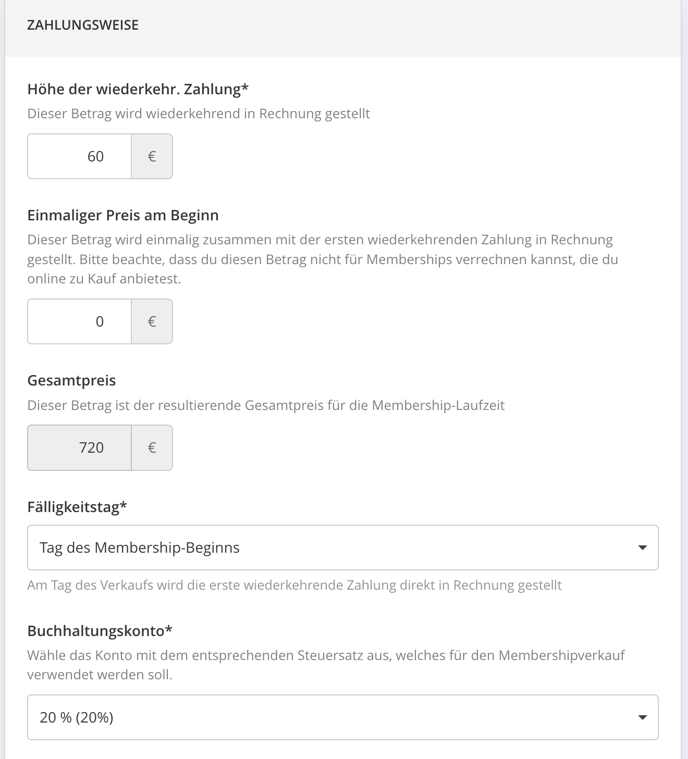688x759 pixels.
Task: Click the Buchhaltungskonto tax rate description text
Action: pyautogui.click(x=326, y=665)
